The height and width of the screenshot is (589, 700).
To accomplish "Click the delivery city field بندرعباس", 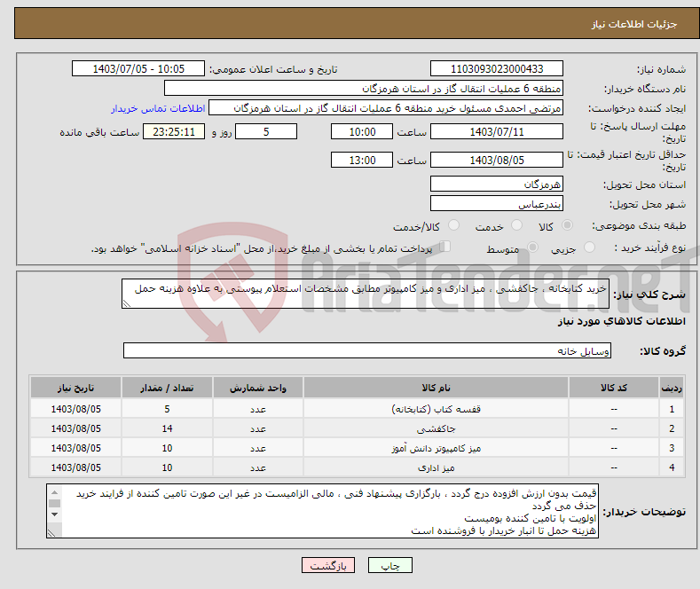I will 497,203.
